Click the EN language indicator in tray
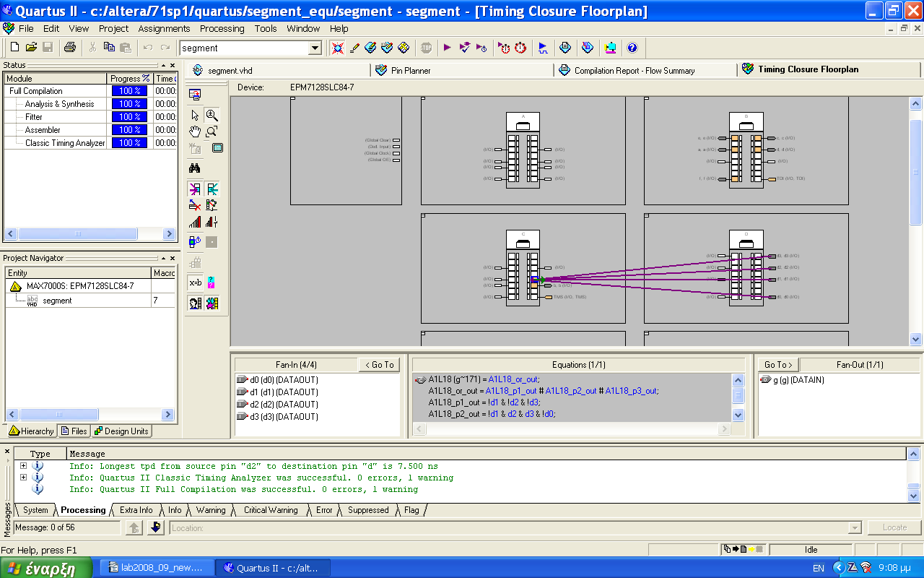Image resolution: width=924 pixels, height=578 pixels. [x=819, y=569]
